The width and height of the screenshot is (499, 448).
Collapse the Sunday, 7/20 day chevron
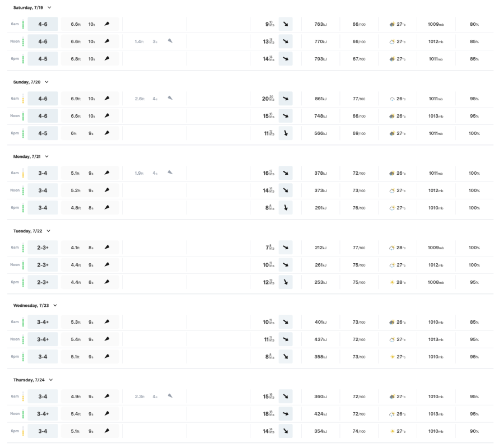tap(47, 82)
